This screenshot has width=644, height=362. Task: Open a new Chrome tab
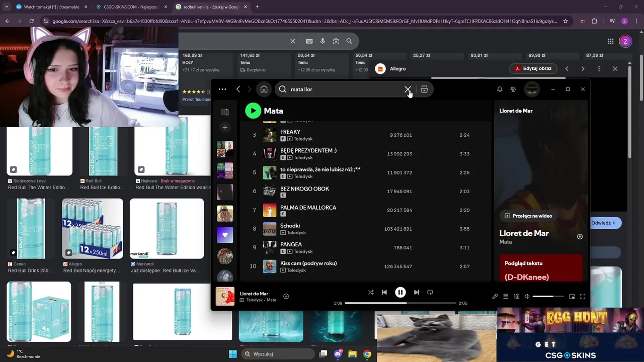pos(258,7)
